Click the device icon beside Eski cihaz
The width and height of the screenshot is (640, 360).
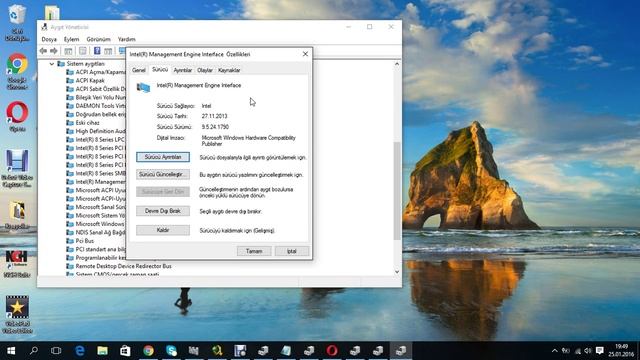point(70,122)
